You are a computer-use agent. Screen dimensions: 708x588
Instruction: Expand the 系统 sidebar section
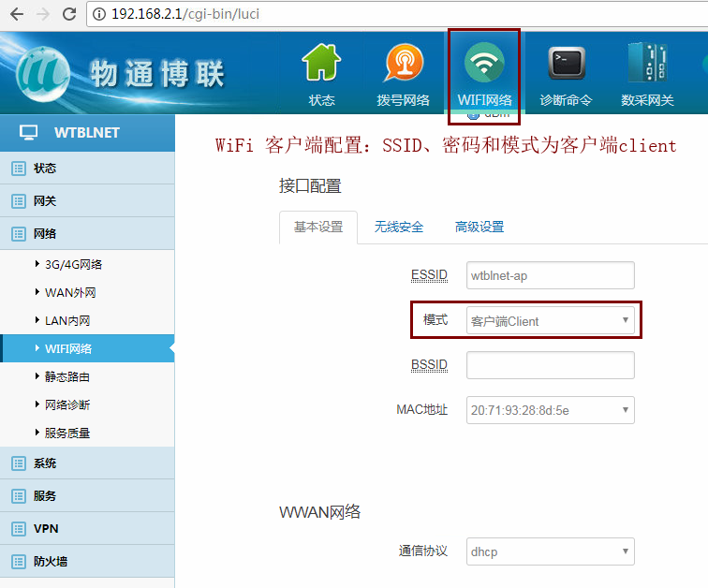tap(45, 463)
